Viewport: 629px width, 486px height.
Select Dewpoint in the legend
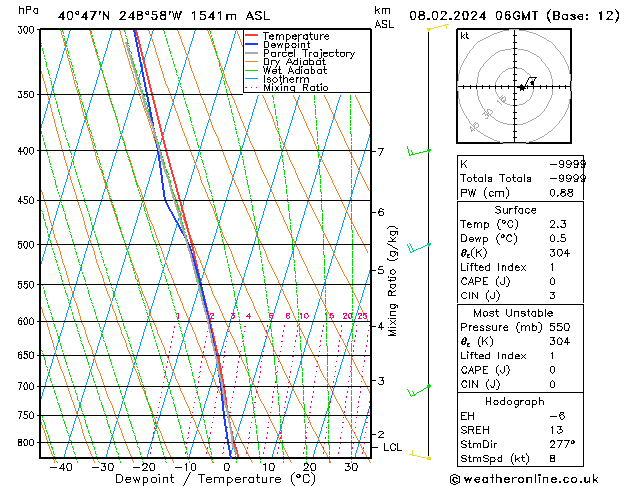[x=285, y=45]
